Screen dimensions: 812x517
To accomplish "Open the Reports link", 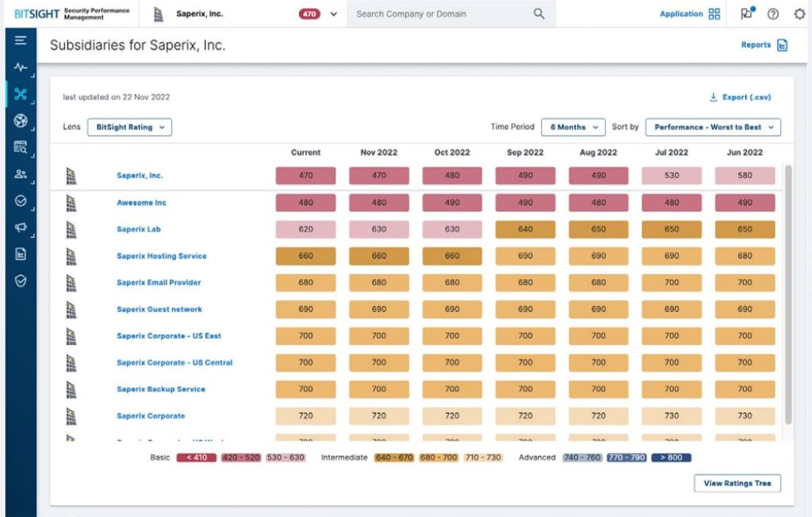I will tap(758, 45).
